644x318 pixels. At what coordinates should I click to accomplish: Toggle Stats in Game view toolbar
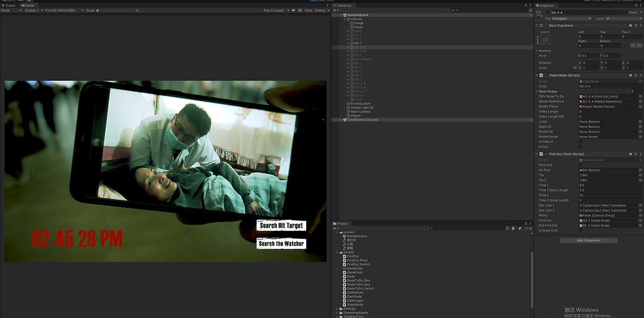309,11
